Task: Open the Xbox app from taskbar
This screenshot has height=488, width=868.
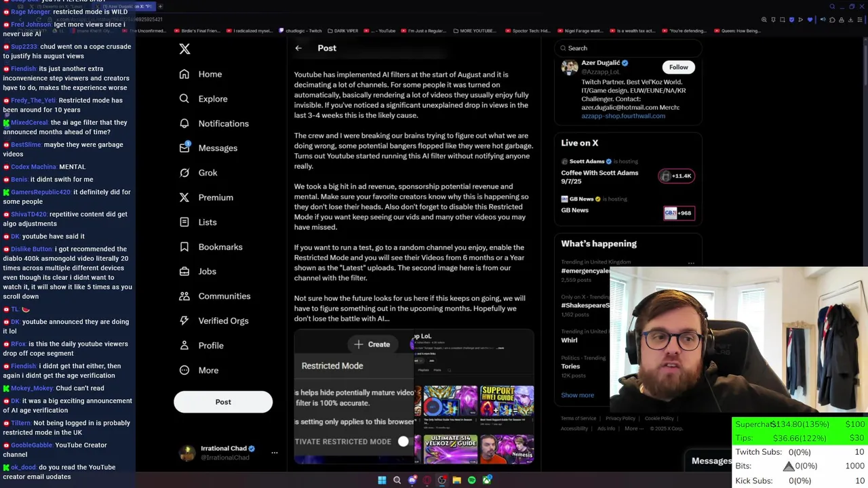Action: 487,480
